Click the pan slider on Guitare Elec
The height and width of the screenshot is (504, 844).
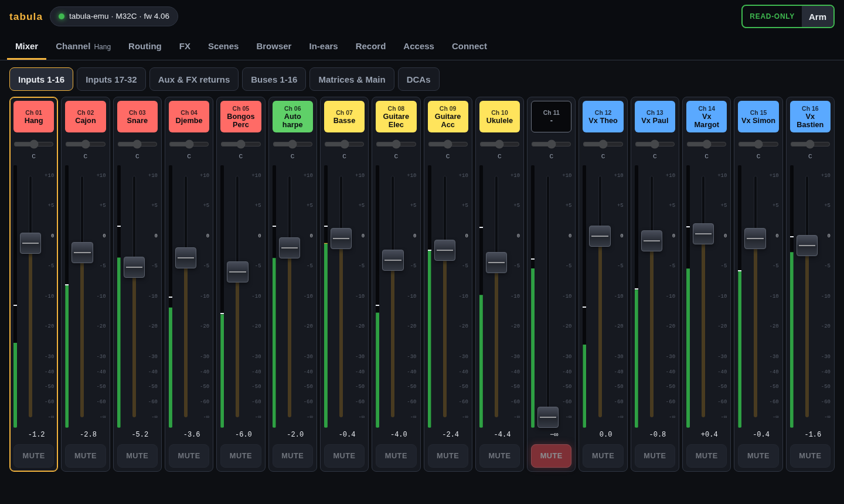pyautogui.click(x=396, y=144)
